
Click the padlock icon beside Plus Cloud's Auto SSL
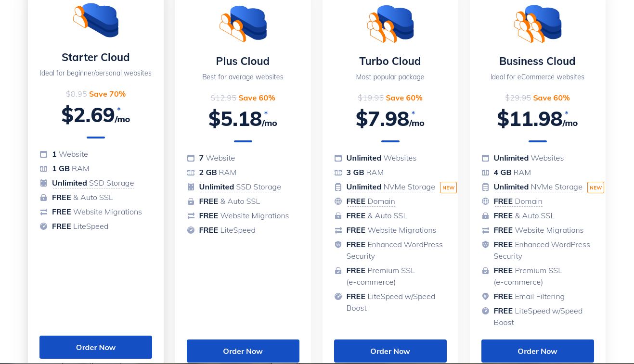[x=191, y=201]
